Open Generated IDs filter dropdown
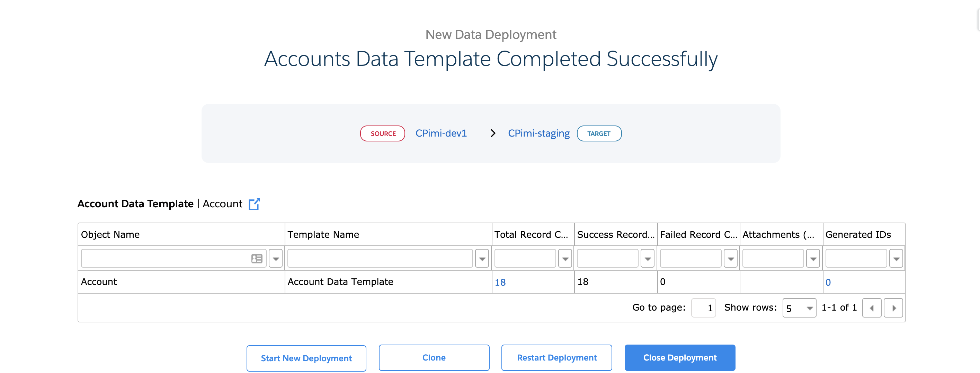The height and width of the screenshot is (373, 980). pos(896,259)
